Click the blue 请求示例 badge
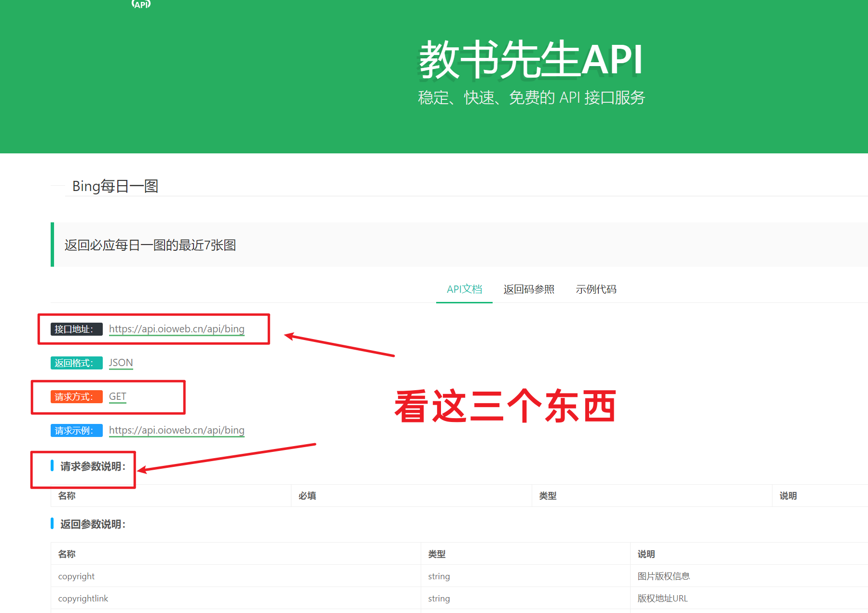 [x=76, y=430]
